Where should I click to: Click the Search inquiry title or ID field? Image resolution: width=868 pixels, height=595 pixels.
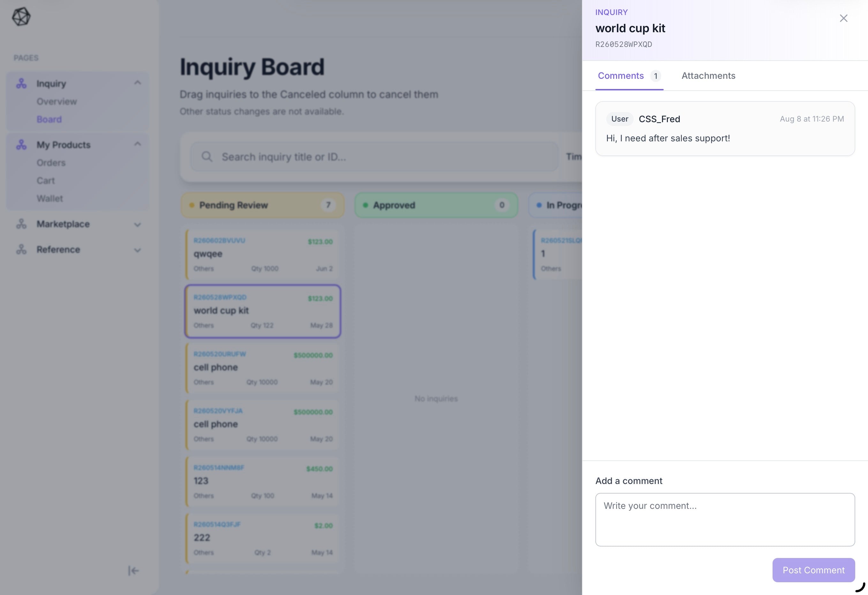[374, 157]
